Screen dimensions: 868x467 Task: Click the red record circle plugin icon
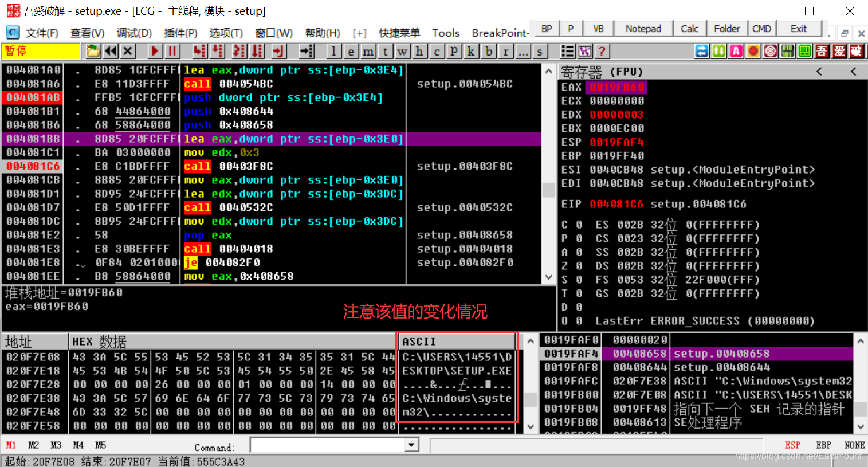(753, 51)
